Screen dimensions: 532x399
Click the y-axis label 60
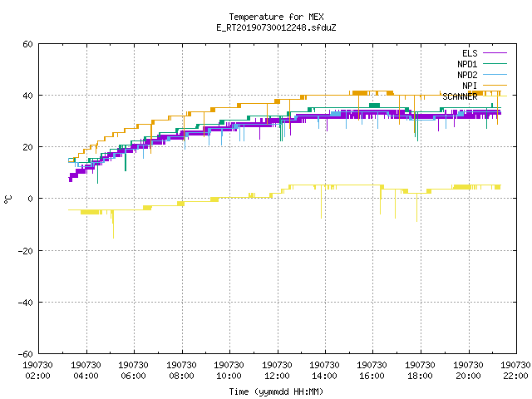[27, 44]
